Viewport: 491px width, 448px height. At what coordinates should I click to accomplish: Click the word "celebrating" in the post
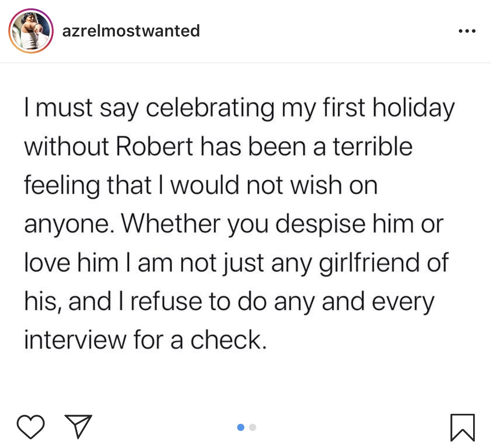tap(210, 108)
